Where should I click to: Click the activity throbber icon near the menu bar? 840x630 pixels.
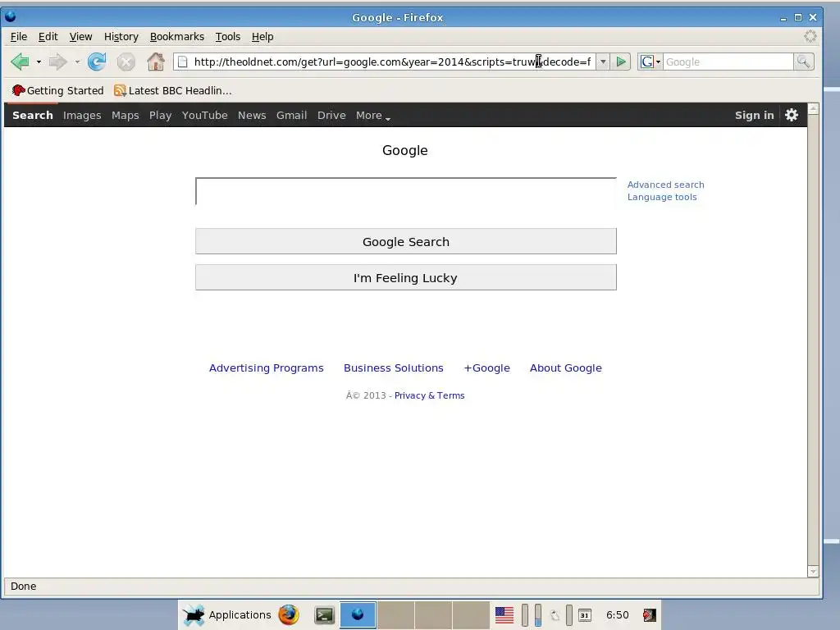point(810,36)
